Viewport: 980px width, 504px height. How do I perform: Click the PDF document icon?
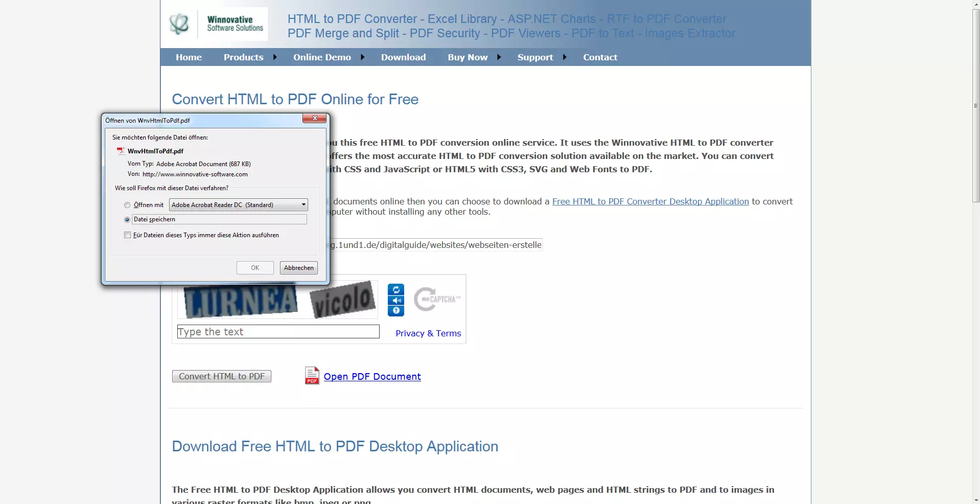[312, 376]
